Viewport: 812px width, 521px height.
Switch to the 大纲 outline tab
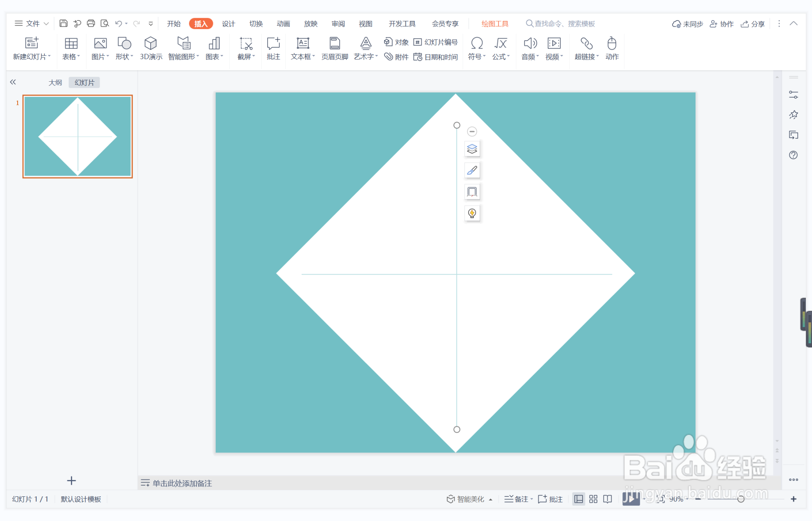(x=55, y=83)
